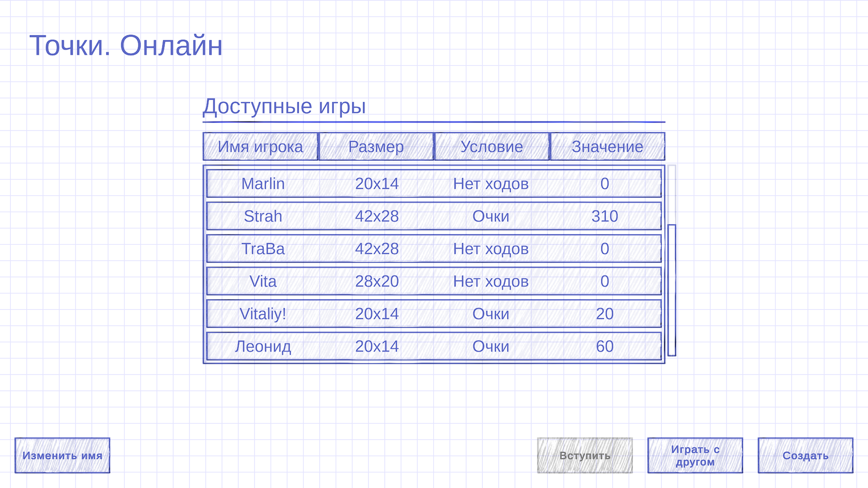The image size is (868, 488).
Task: Click the "Вступить" button
Action: coord(585,455)
